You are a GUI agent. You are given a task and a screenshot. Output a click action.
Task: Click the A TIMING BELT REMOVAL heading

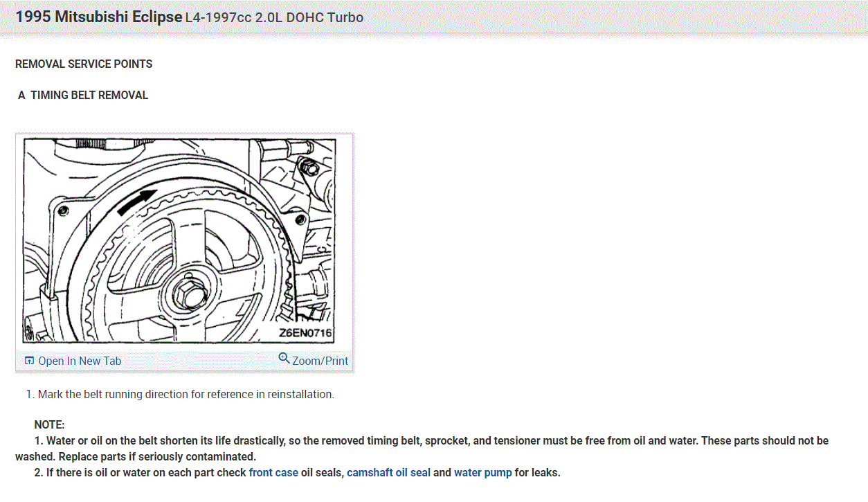[83, 95]
